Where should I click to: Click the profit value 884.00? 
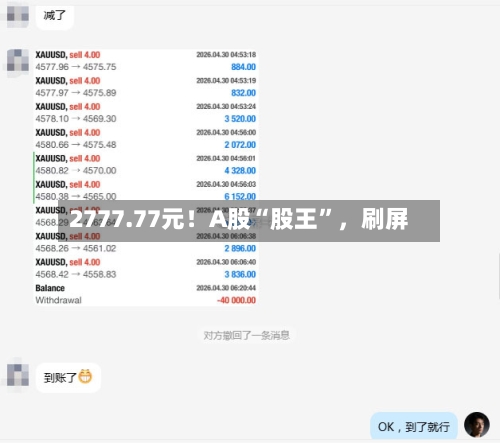tap(243, 67)
